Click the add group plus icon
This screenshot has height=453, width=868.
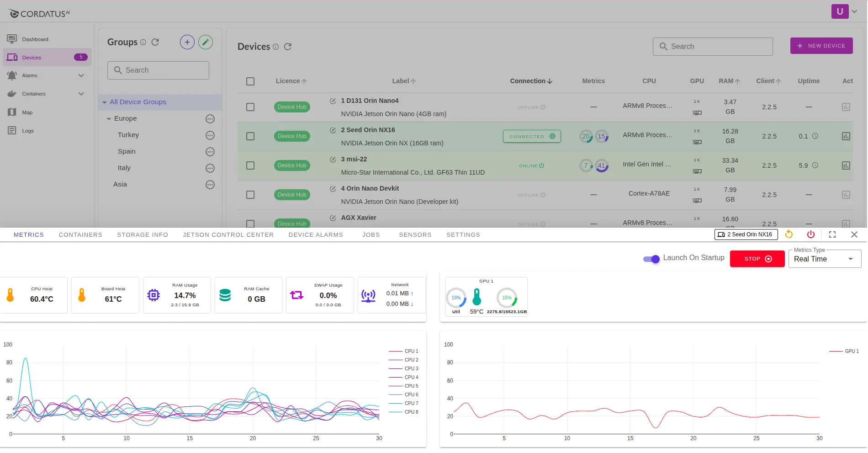click(x=187, y=43)
